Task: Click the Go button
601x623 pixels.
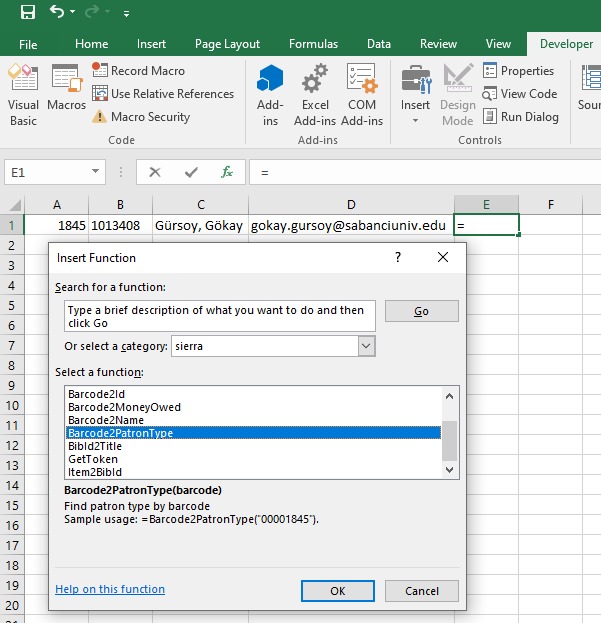Action: (421, 311)
